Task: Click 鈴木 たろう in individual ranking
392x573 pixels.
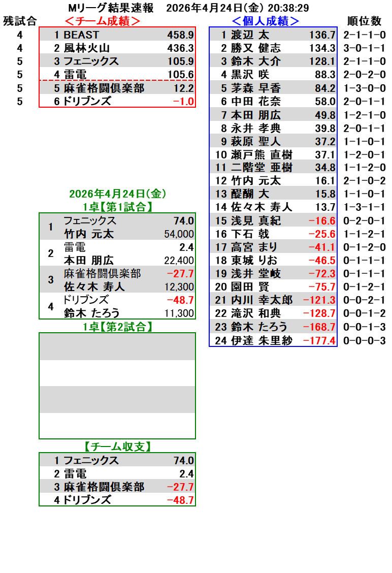Action: click(x=258, y=327)
